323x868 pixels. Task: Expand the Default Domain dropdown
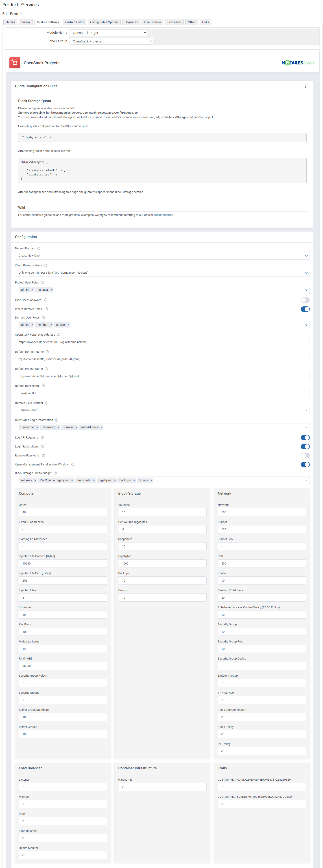click(x=162, y=256)
